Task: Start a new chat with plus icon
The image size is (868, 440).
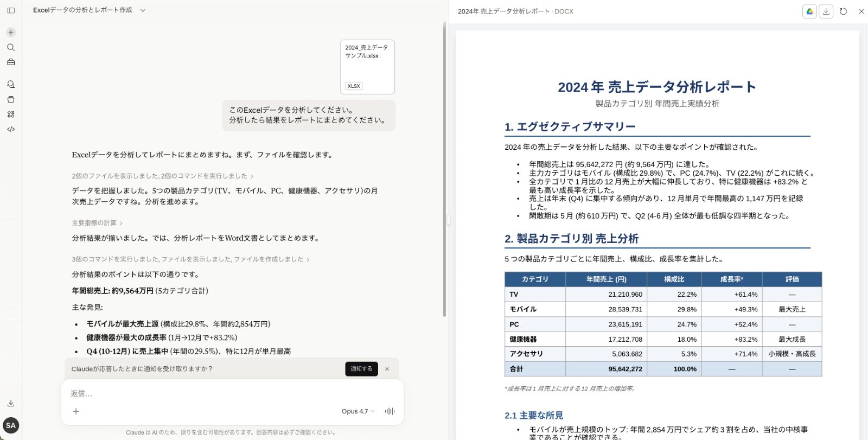Action: click(x=11, y=33)
